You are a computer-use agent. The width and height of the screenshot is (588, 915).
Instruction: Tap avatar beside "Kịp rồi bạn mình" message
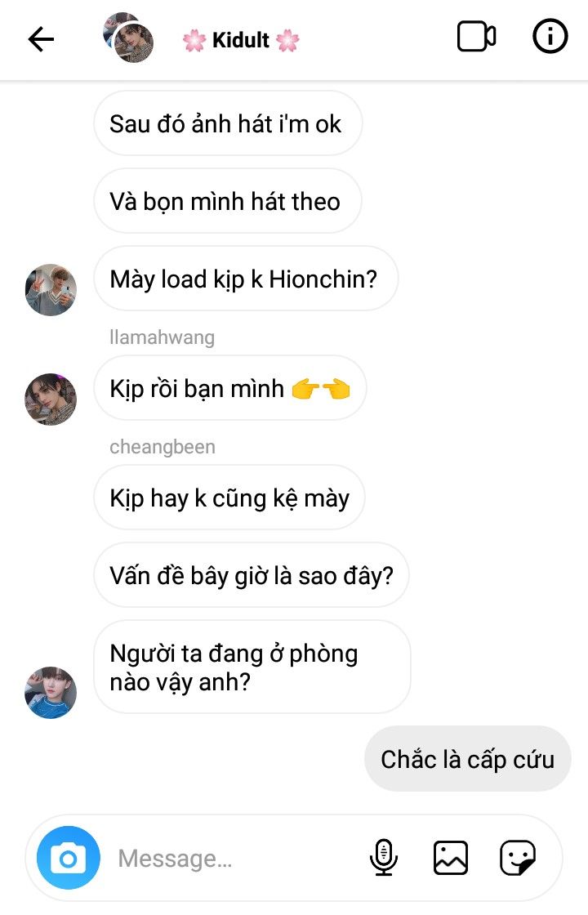click(x=51, y=399)
